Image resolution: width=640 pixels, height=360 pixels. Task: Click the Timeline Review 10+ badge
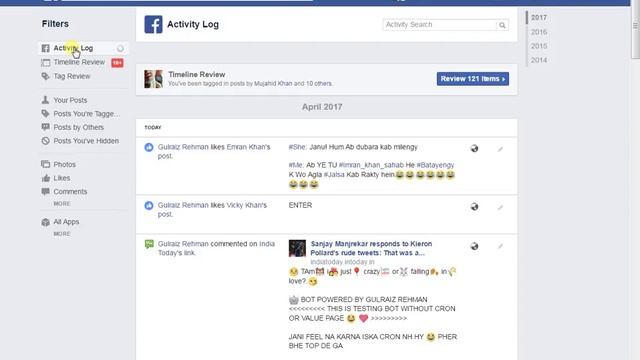(x=117, y=63)
